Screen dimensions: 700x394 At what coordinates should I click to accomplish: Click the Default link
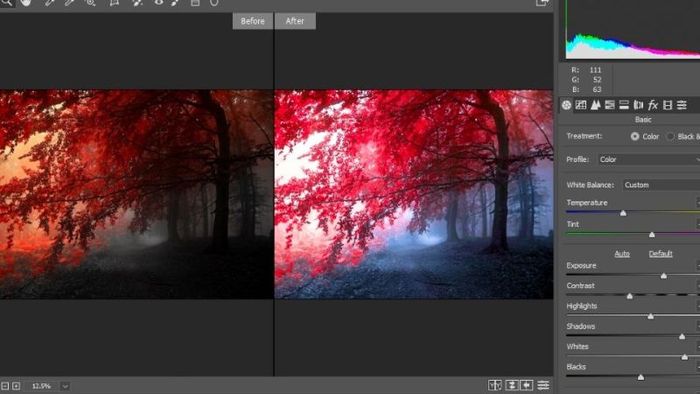pos(661,254)
